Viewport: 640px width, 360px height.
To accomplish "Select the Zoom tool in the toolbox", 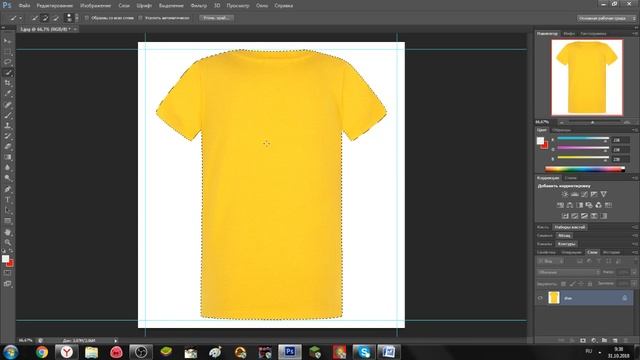I will point(7,242).
